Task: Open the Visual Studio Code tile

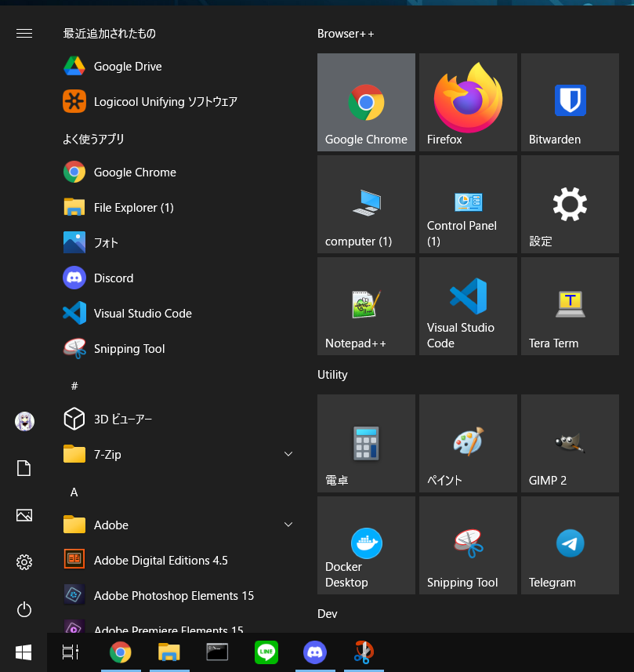Action: point(468,306)
